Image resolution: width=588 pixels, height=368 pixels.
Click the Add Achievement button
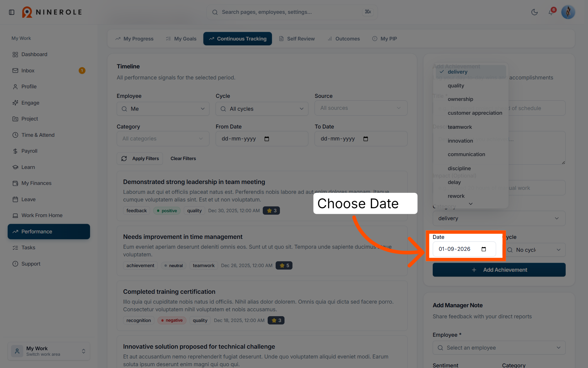499,270
